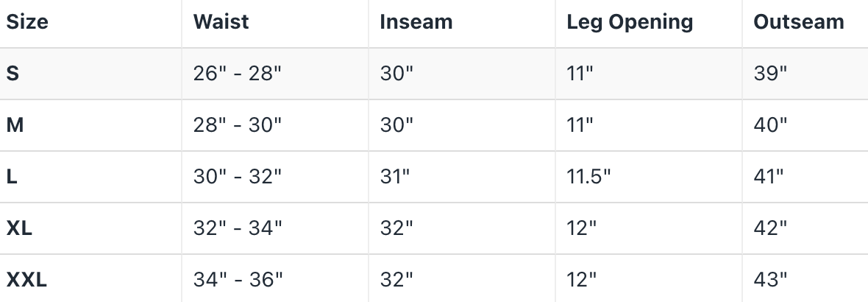Click the Waist column header
868x302 pixels.
click(221, 22)
